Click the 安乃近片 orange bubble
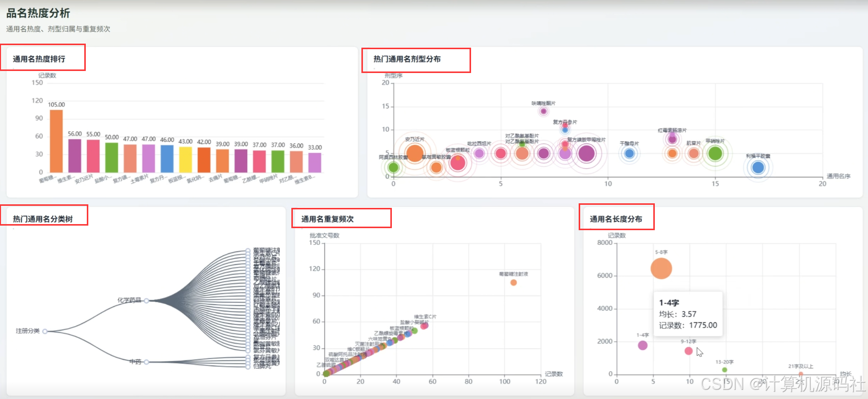The height and width of the screenshot is (399, 868). (415, 153)
